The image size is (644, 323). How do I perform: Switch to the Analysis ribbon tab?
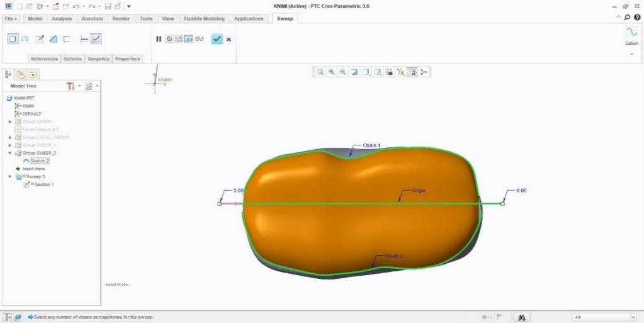click(62, 19)
